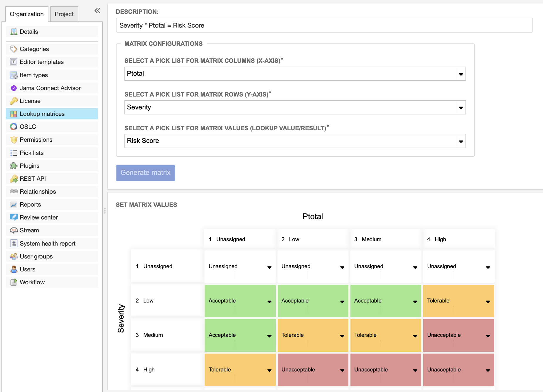Viewport: 543px width, 392px height.
Task: Open Pick lists in the sidebar
Action: (x=32, y=153)
